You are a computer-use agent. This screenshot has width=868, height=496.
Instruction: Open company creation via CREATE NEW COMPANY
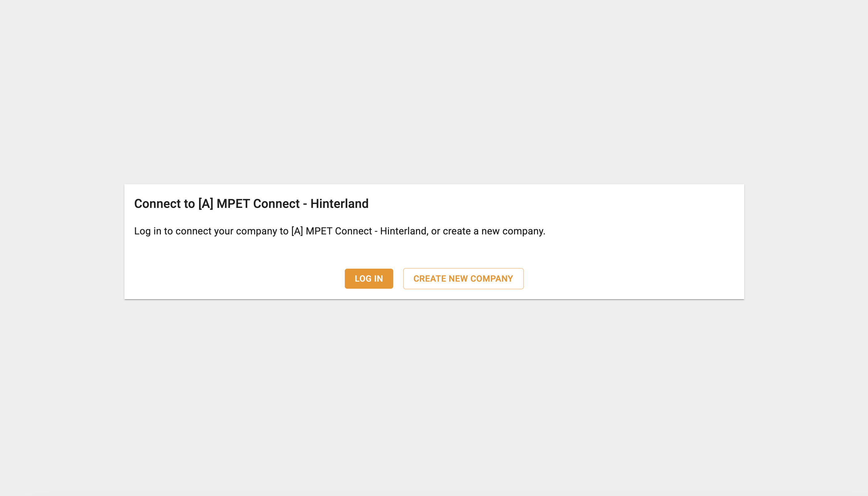point(463,279)
